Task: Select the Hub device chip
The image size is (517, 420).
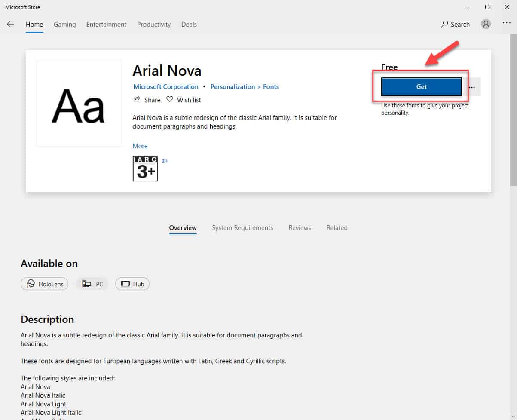Action: 132,284
